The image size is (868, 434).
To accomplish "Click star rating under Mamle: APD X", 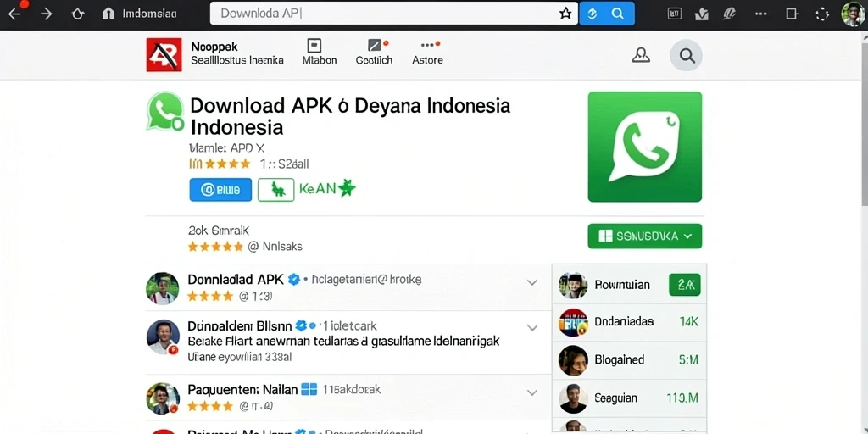I will click(x=220, y=164).
